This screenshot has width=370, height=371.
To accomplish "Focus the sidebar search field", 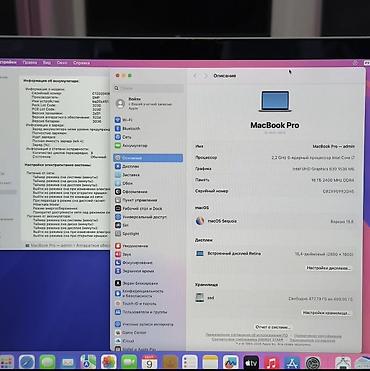I will click(149, 88).
